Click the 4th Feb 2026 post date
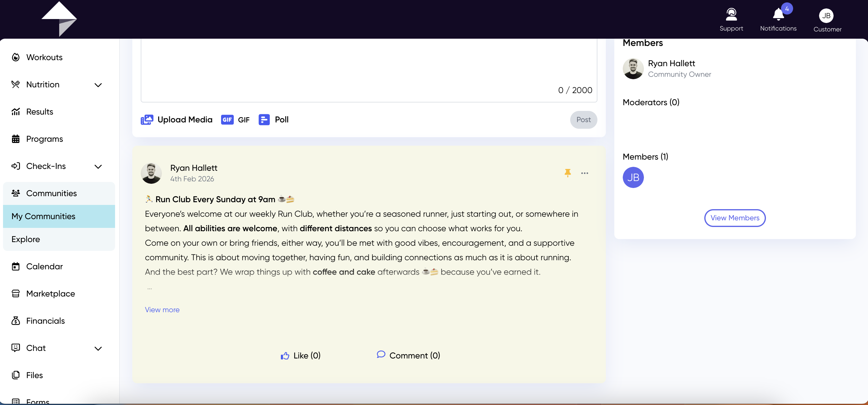This screenshot has height=405, width=868. click(x=192, y=179)
